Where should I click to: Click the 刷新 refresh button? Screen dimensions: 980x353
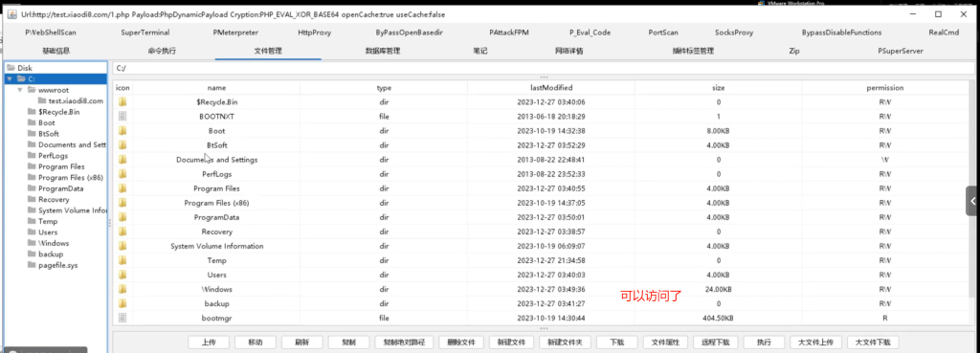(302, 342)
